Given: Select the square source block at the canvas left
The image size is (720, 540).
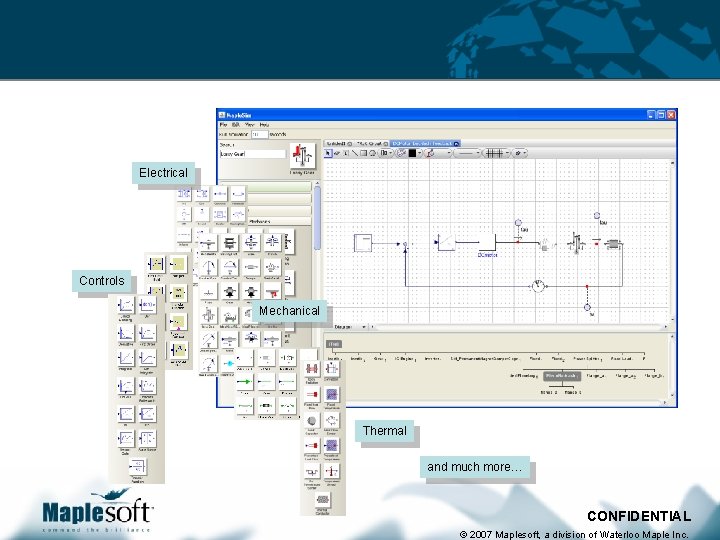Looking at the screenshot, I should [x=362, y=242].
